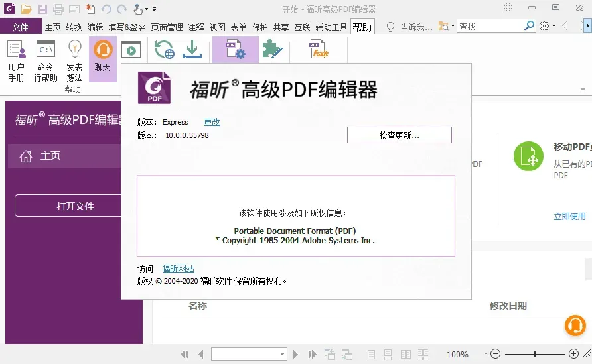Switch to the 编辑 ribbon tab
This screenshot has width=592, height=364.
[95, 27]
